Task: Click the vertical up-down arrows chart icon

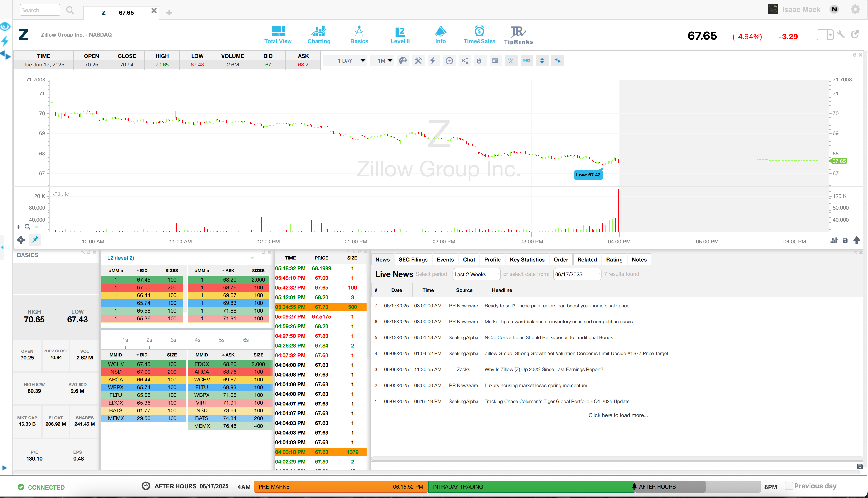Action: [x=542, y=61]
